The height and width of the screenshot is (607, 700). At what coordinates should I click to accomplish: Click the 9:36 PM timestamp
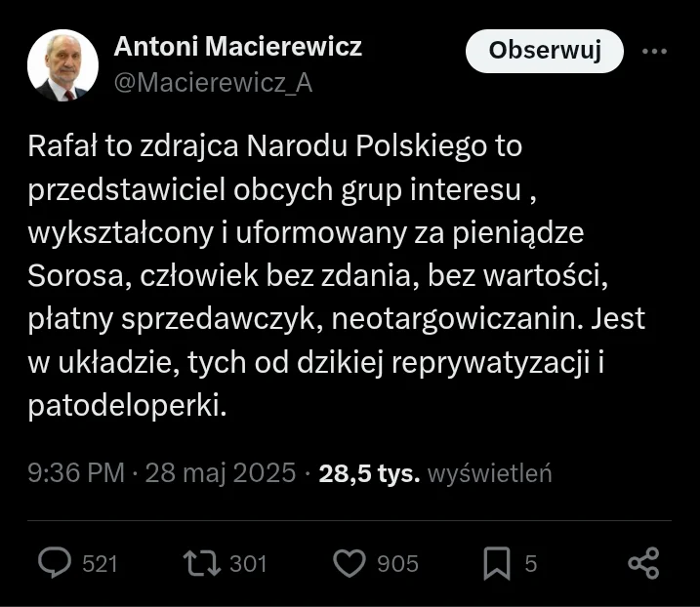pos(76,473)
